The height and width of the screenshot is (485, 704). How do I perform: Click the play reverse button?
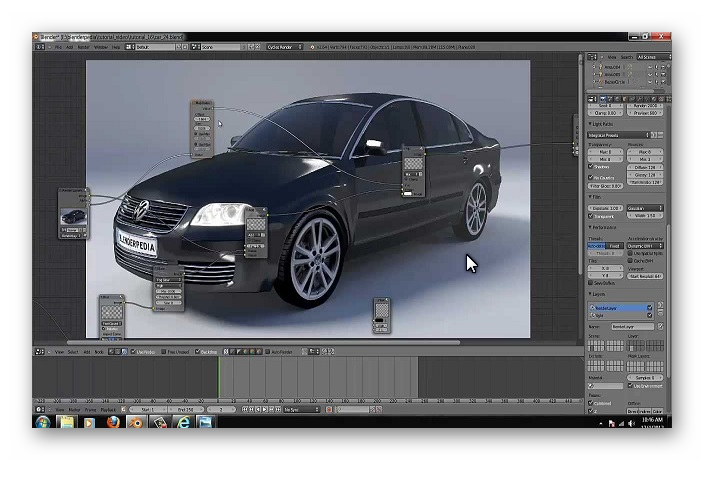click(x=258, y=409)
